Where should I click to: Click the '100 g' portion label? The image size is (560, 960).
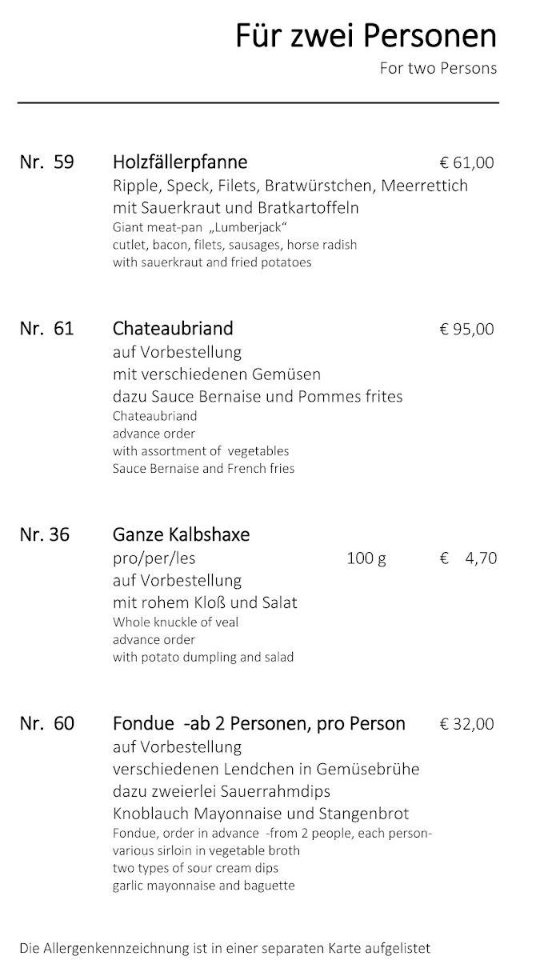(x=366, y=558)
